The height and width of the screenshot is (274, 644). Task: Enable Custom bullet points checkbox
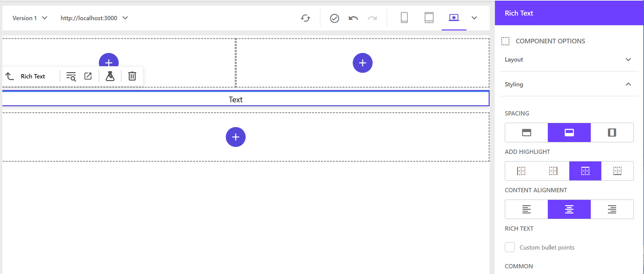[x=509, y=247]
